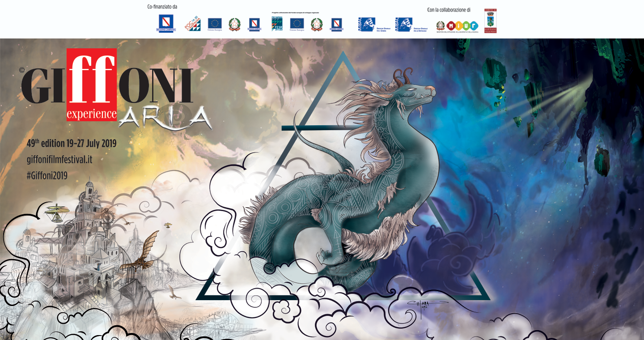Click the Unione Europea flag right of FESR

(x=297, y=24)
